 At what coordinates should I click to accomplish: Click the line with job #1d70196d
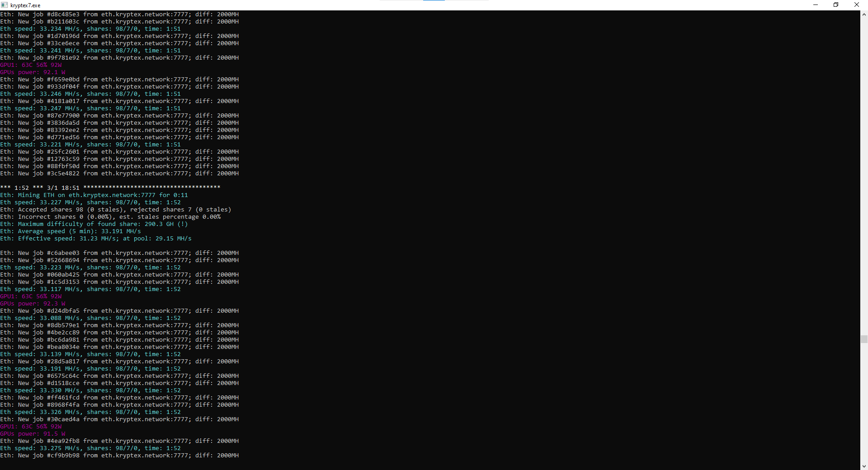119,36
